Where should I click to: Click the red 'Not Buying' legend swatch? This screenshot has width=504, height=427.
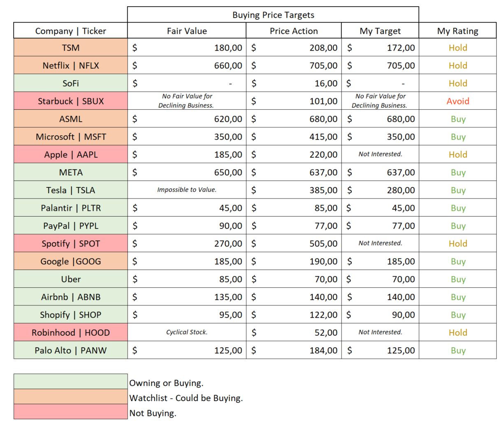[71, 411]
